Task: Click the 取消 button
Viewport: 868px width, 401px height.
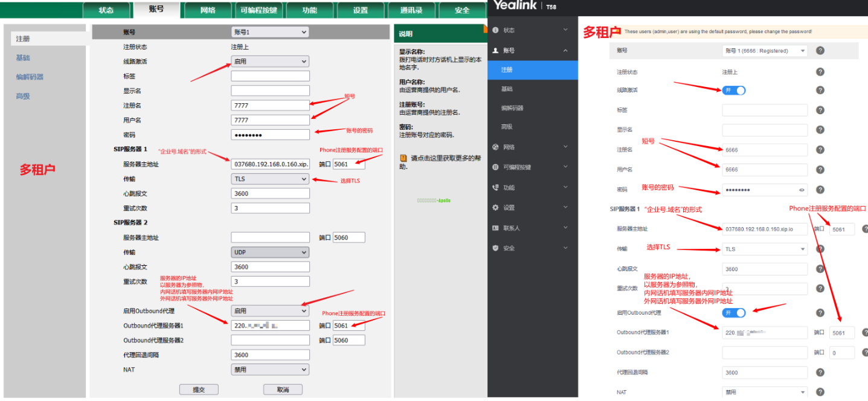Action: (283, 390)
